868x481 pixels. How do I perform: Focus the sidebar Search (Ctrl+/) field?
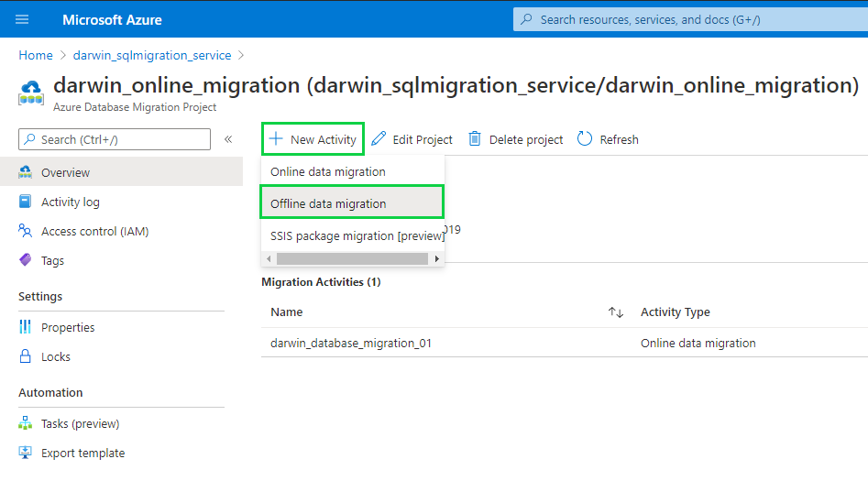pos(115,139)
